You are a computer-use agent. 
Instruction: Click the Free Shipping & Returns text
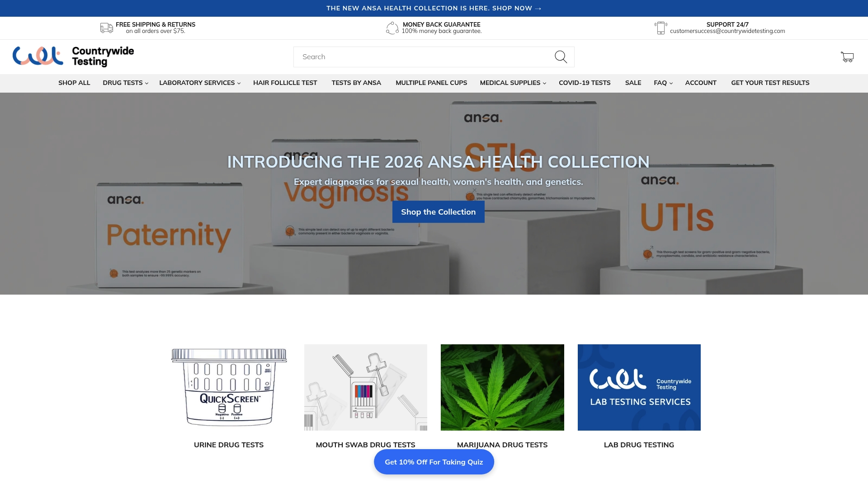pyautogui.click(x=156, y=24)
